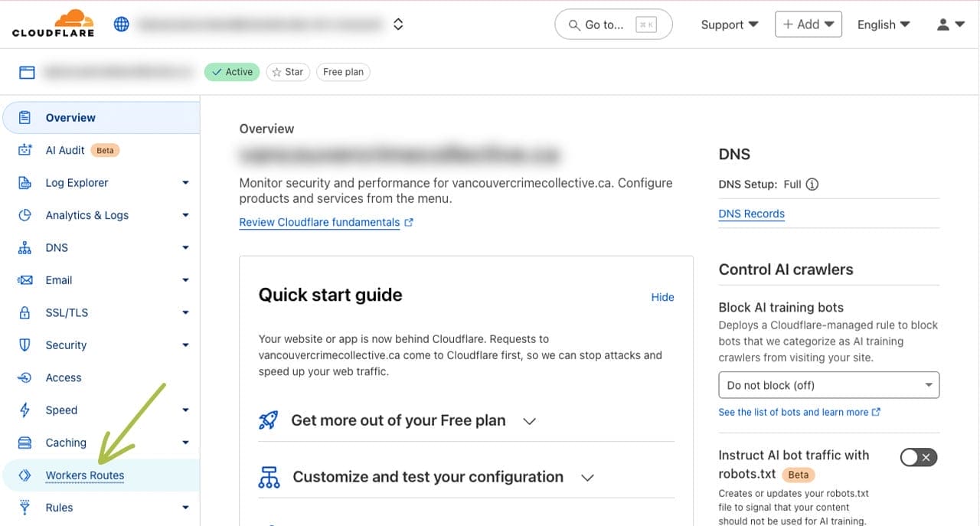
Task: Open Log Explorer in the sidebar
Action: tap(77, 183)
